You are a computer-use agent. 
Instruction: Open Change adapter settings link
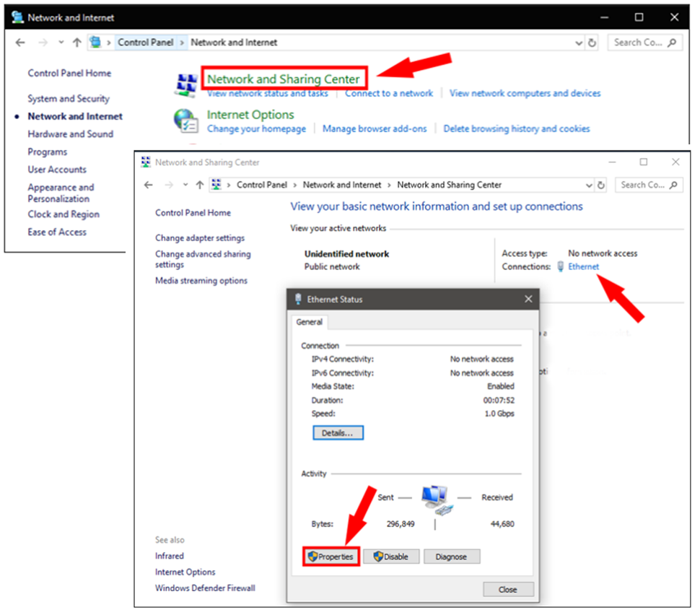200,238
